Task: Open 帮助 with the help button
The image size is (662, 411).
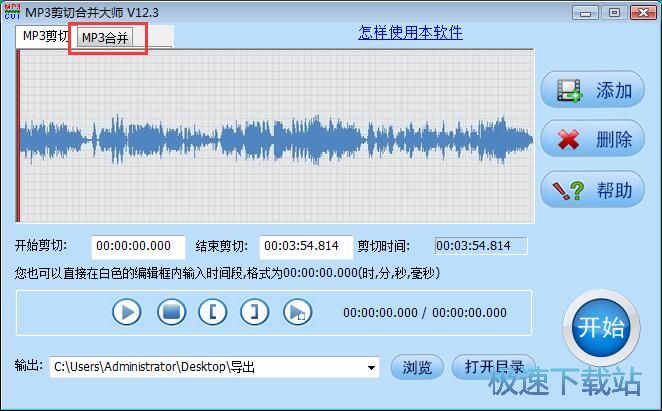Action: pos(592,189)
